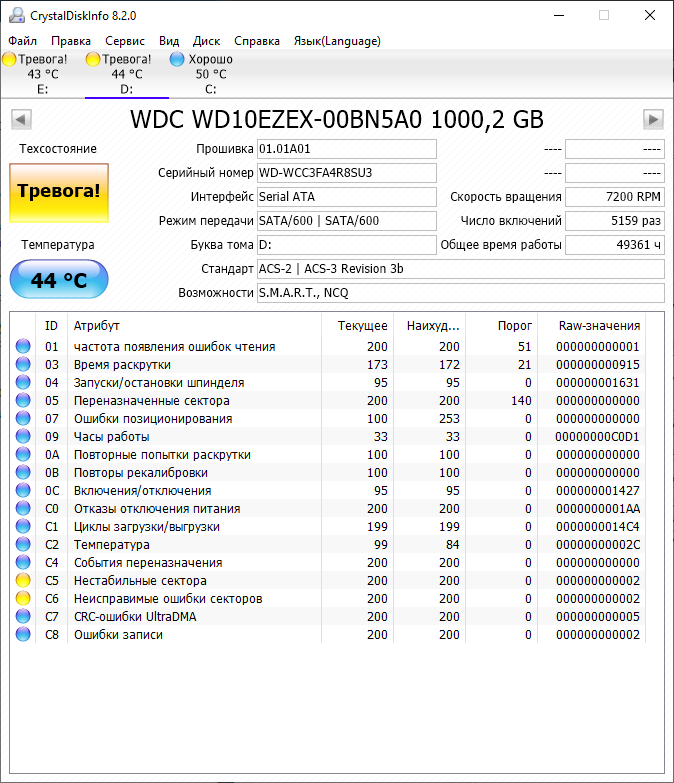Viewport: 674px width, 783px height.
Task: Go to previous disk with left arrow
Action: coord(21,119)
